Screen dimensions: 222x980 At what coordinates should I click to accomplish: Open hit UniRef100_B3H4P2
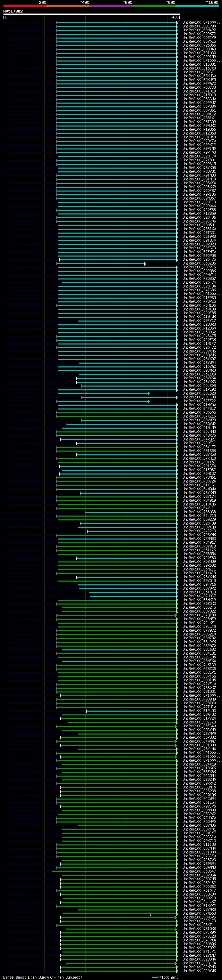click(199, 30)
